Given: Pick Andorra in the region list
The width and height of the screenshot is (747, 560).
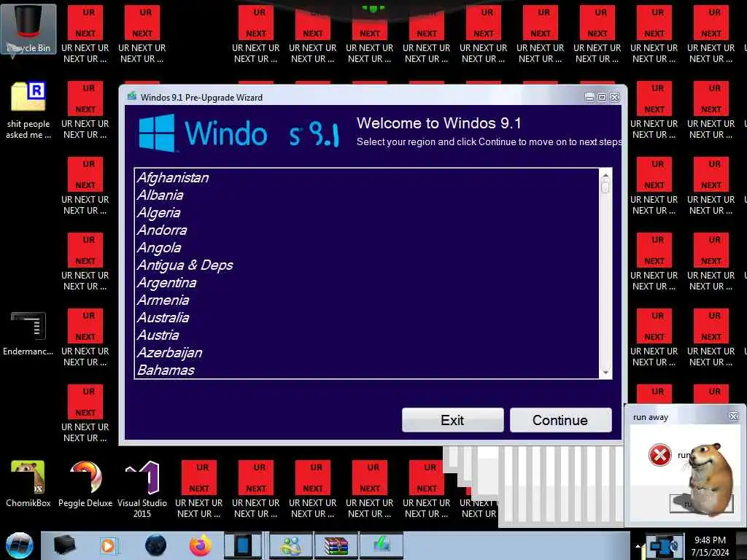Looking at the screenshot, I should pos(367,230).
